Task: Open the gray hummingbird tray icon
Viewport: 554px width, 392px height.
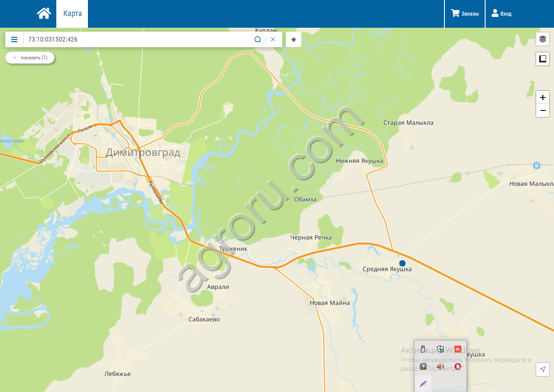Action: (x=423, y=366)
